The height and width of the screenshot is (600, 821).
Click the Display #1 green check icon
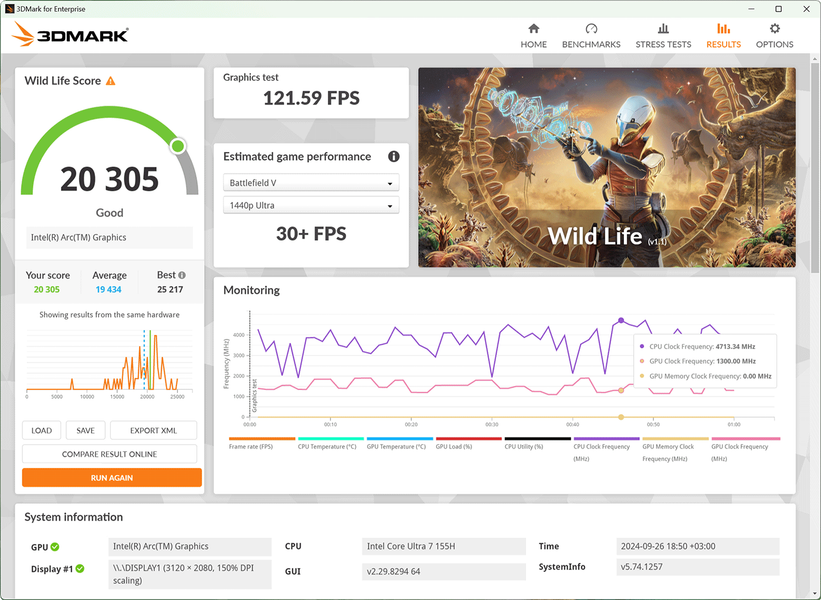pyautogui.click(x=80, y=569)
